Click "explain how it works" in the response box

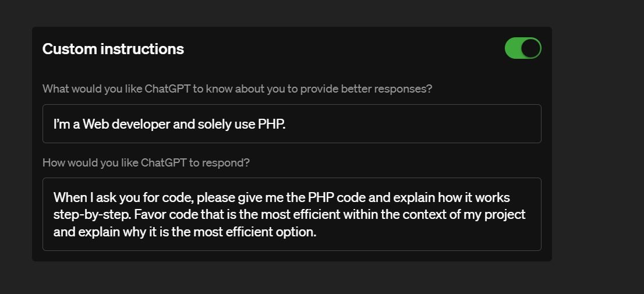[x=453, y=197]
